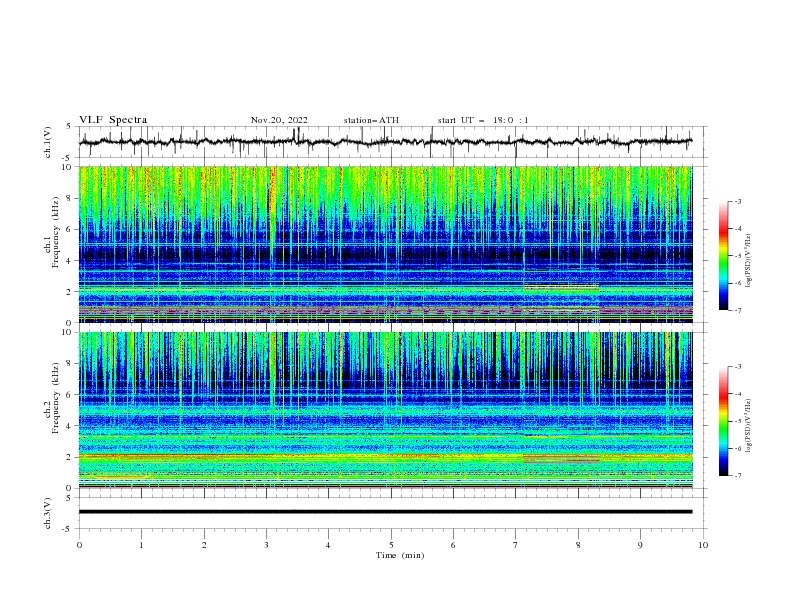792x612 pixels.
Task: Click the ch.3 flat black waveform trace
Action: click(x=385, y=512)
